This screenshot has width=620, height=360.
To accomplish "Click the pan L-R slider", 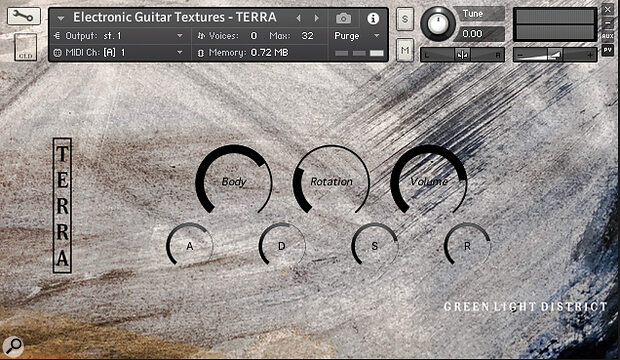I will 462,55.
